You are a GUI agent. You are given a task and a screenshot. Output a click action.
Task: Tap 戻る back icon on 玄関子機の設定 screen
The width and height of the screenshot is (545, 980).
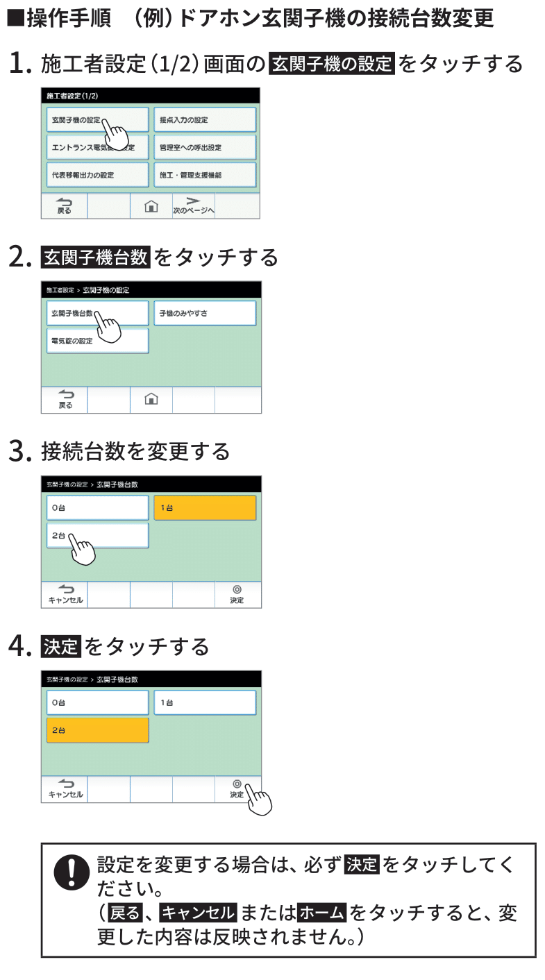65,400
